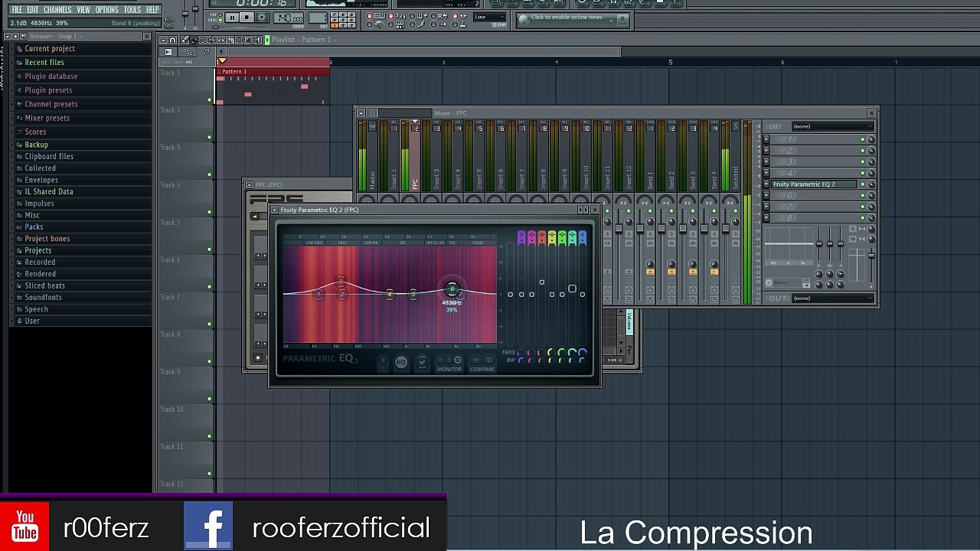Expand Channel presets folder
The height and width of the screenshot is (551, 980).
click(83, 104)
